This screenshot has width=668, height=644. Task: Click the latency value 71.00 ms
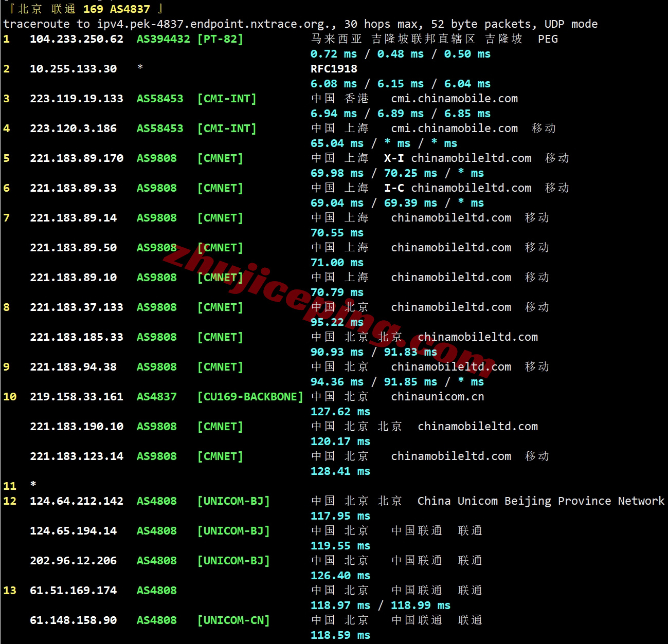click(337, 263)
